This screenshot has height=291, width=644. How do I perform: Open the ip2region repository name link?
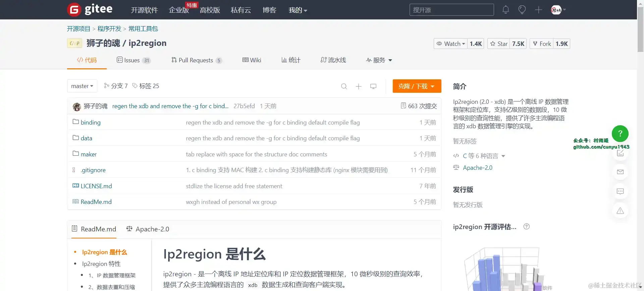[147, 43]
